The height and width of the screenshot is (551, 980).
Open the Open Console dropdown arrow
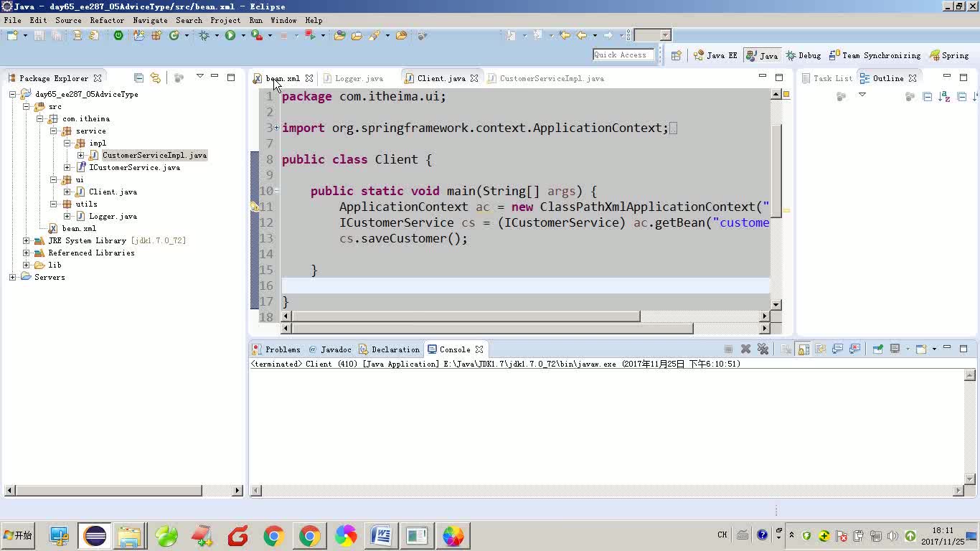[x=934, y=349]
